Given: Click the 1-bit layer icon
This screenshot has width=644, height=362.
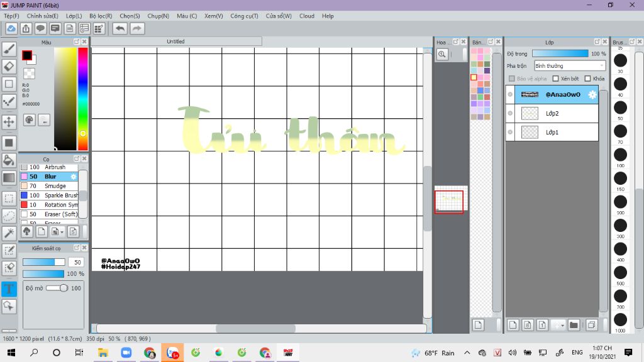Looking at the screenshot, I should click(542, 325).
